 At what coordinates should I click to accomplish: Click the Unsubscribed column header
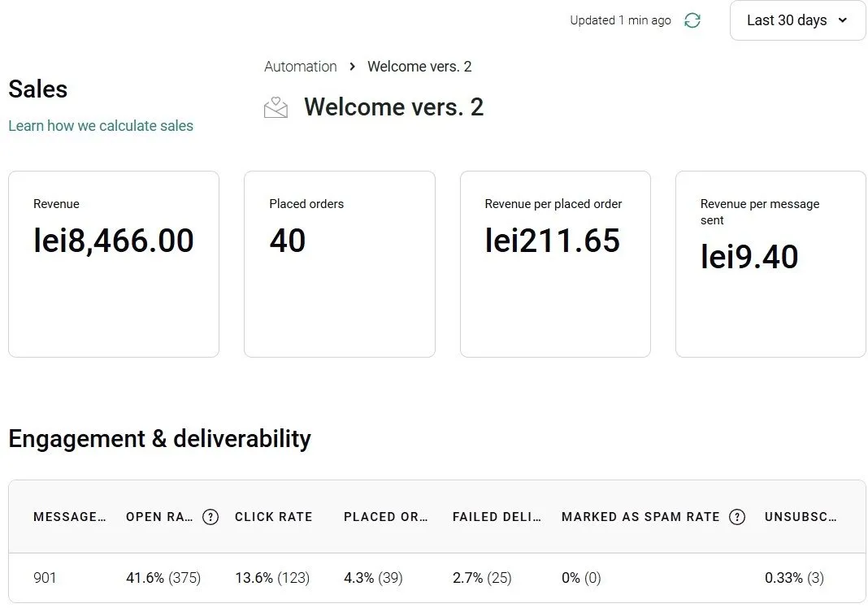click(801, 517)
